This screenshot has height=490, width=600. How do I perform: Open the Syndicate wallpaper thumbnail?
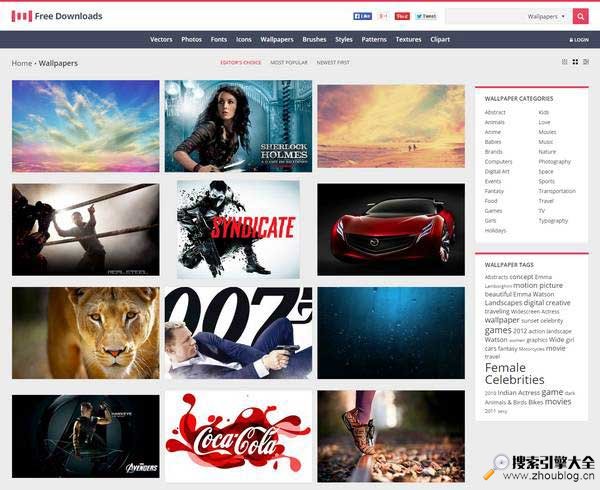[238, 229]
